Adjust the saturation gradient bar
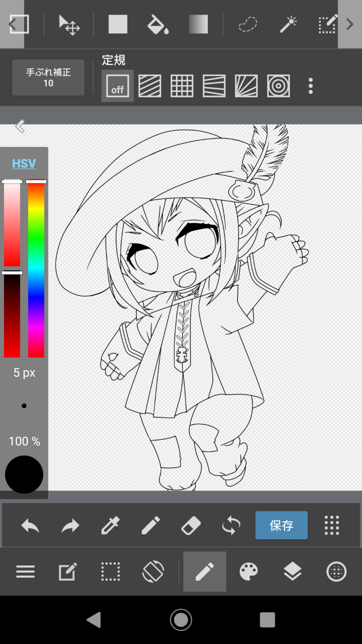 (12, 224)
